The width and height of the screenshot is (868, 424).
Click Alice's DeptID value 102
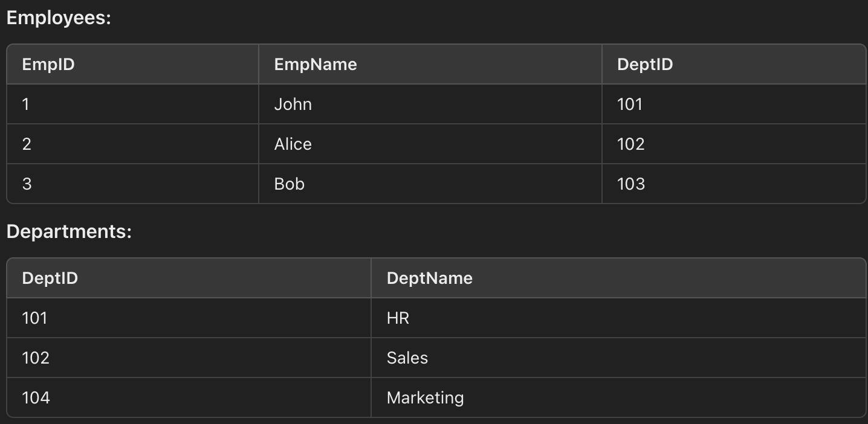pos(631,144)
